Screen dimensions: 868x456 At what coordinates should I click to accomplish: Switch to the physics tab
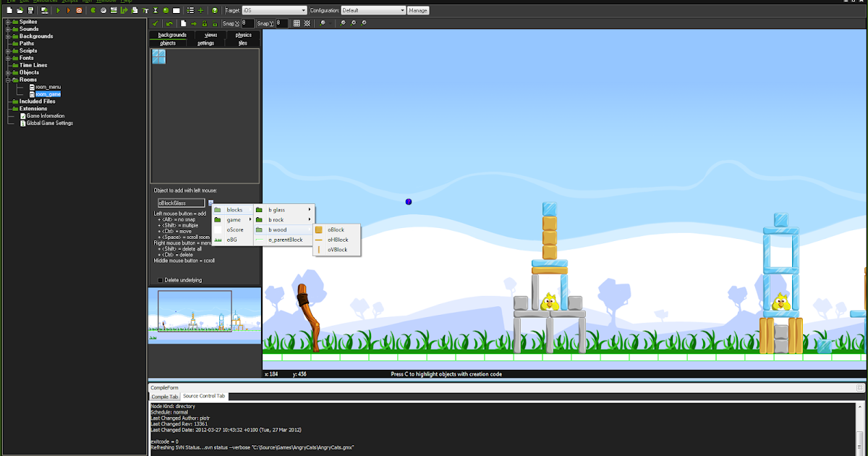point(243,35)
